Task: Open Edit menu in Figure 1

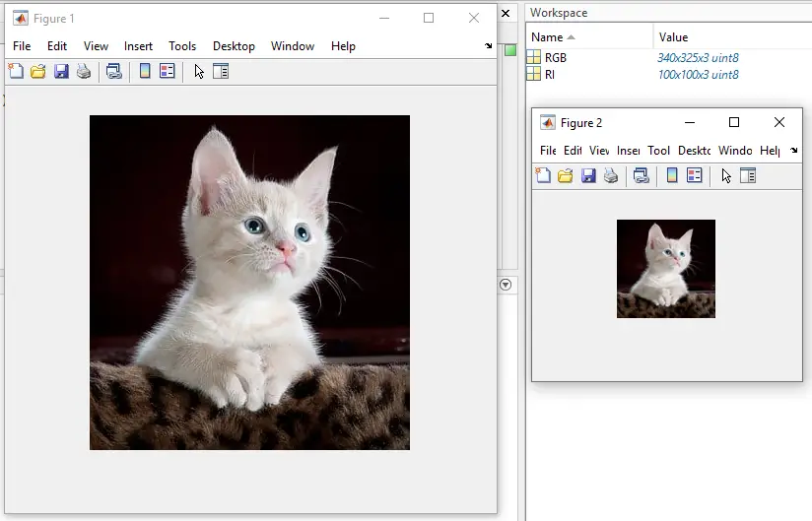Action: [57, 46]
